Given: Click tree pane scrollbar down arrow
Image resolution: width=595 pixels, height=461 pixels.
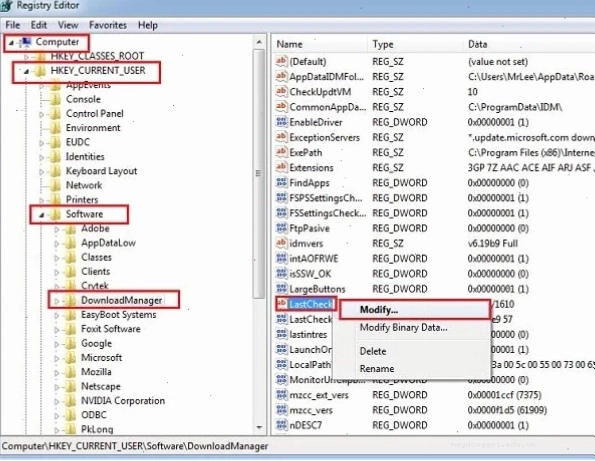Looking at the screenshot, I should 259,428.
